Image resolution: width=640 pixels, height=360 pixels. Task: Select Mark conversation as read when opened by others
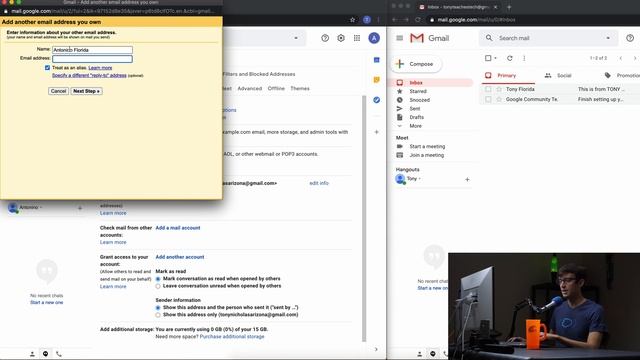tap(158, 279)
